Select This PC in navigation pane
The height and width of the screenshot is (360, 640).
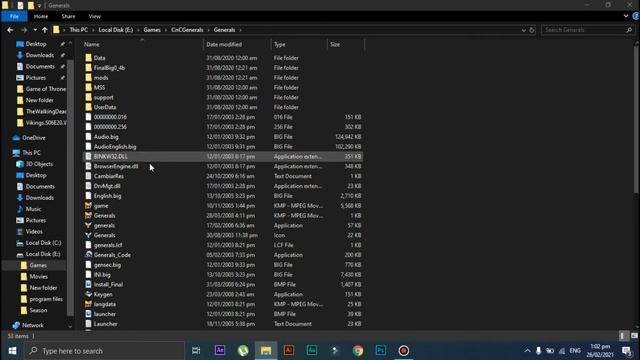[31, 153]
